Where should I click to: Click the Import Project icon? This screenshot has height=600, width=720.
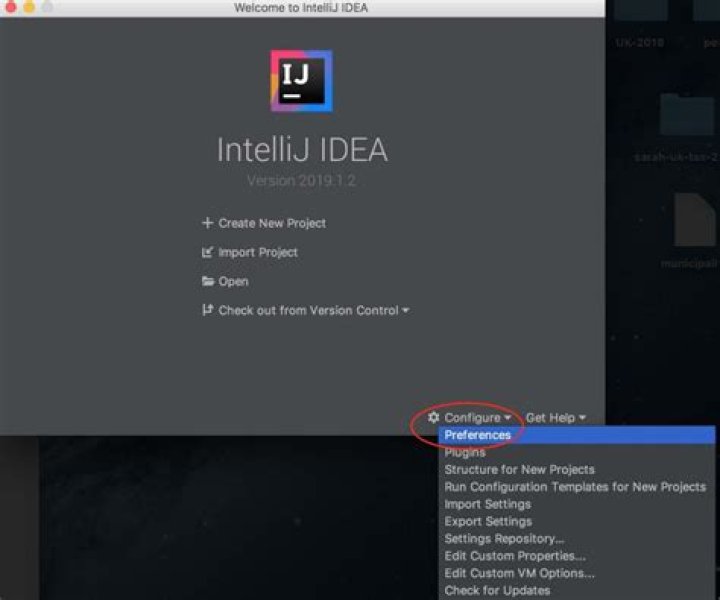click(208, 253)
